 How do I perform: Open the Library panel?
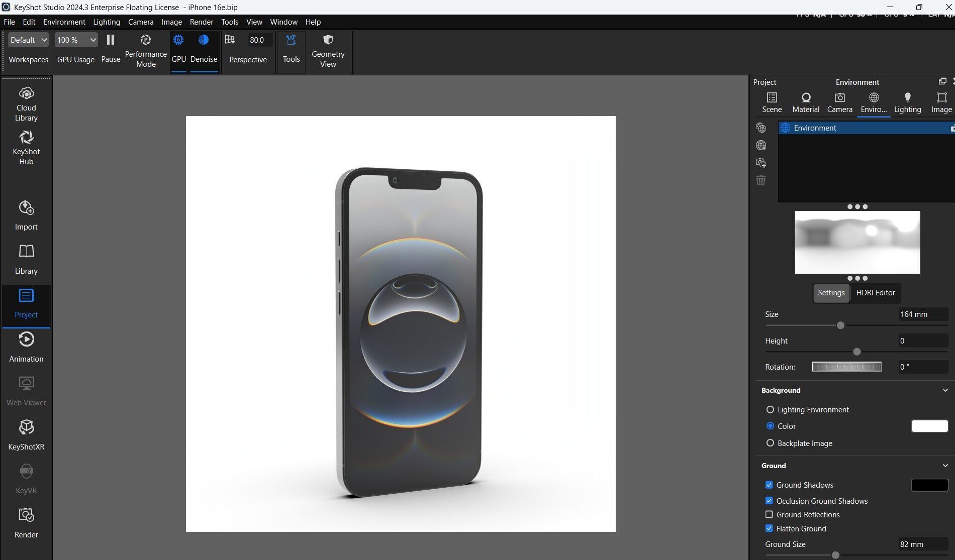tap(26, 259)
